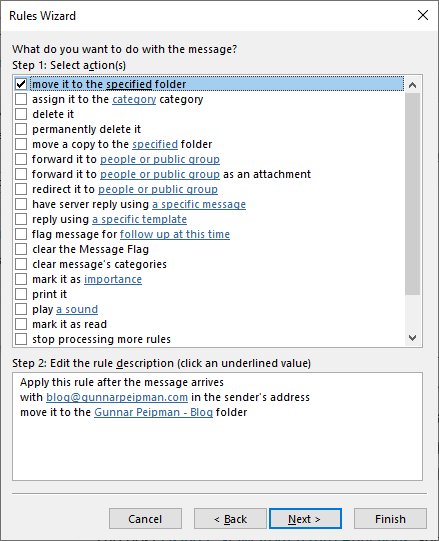Enable the permanently delete it option

(x=21, y=129)
